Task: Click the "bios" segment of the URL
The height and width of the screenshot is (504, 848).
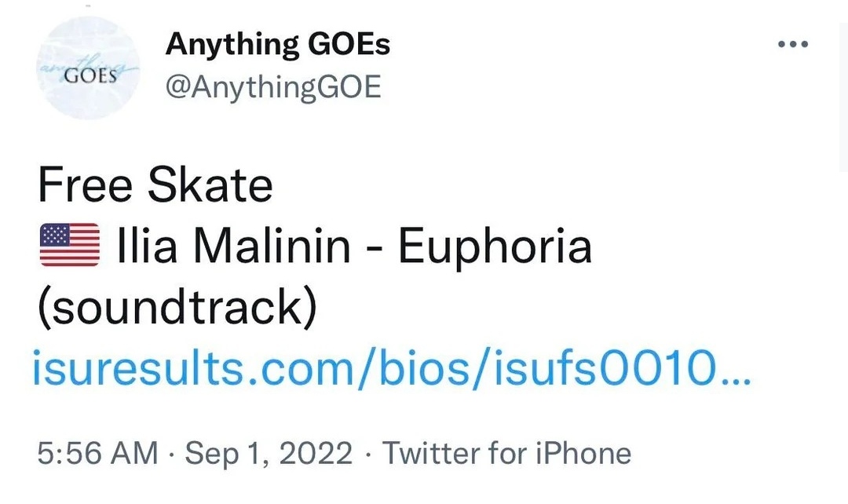Action: point(425,367)
